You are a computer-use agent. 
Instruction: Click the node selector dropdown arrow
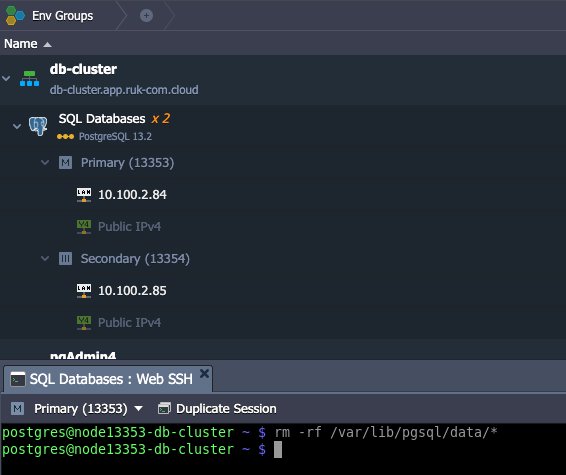(138, 409)
